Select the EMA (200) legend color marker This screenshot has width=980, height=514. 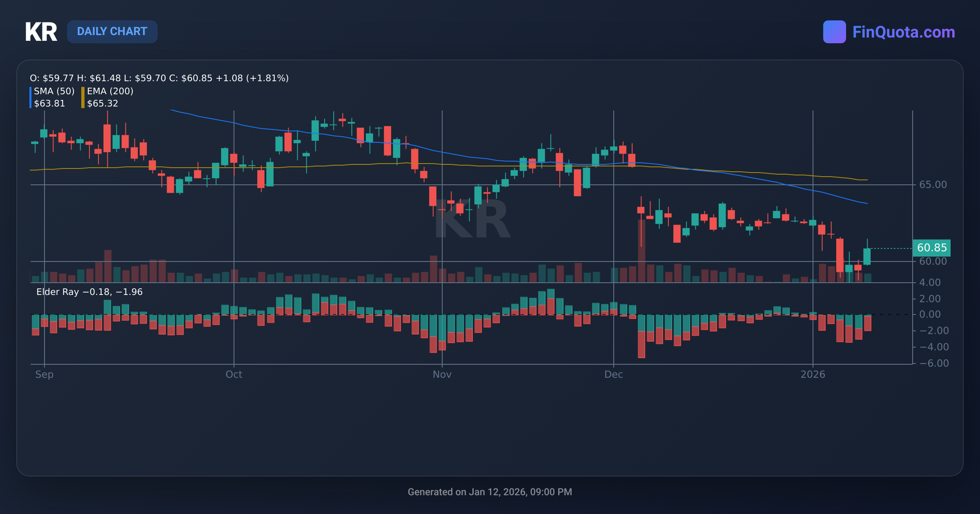coord(82,97)
